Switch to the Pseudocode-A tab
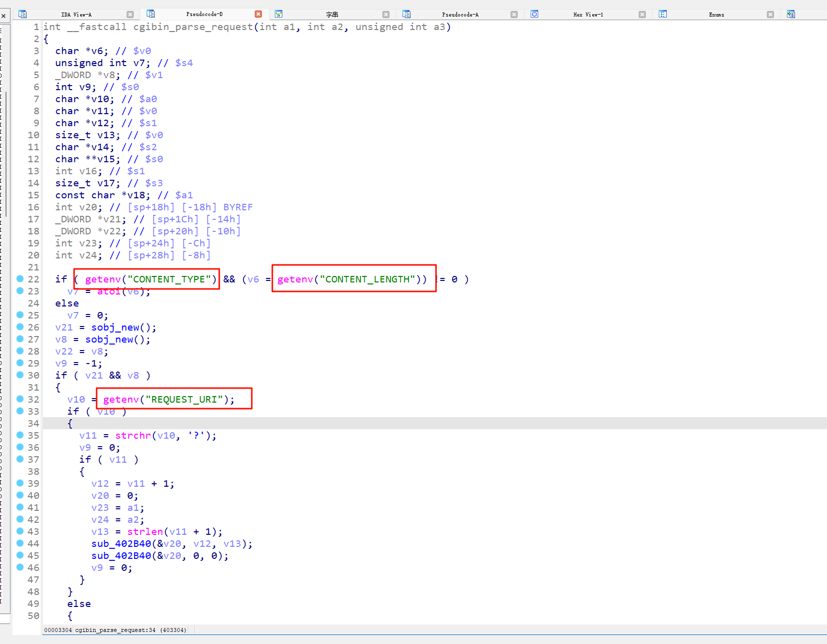Viewport: 827px width, 644px height. pyautogui.click(x=460, y=15)
